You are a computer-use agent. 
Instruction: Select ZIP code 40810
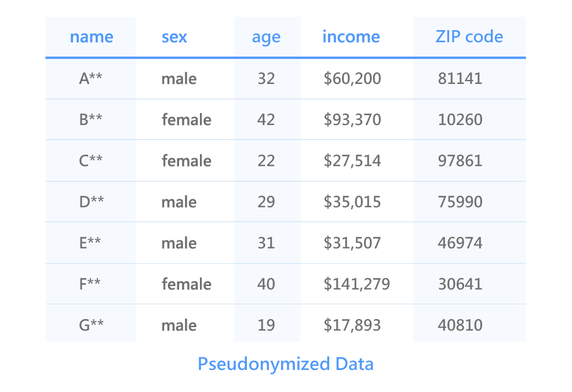[460, 325]
